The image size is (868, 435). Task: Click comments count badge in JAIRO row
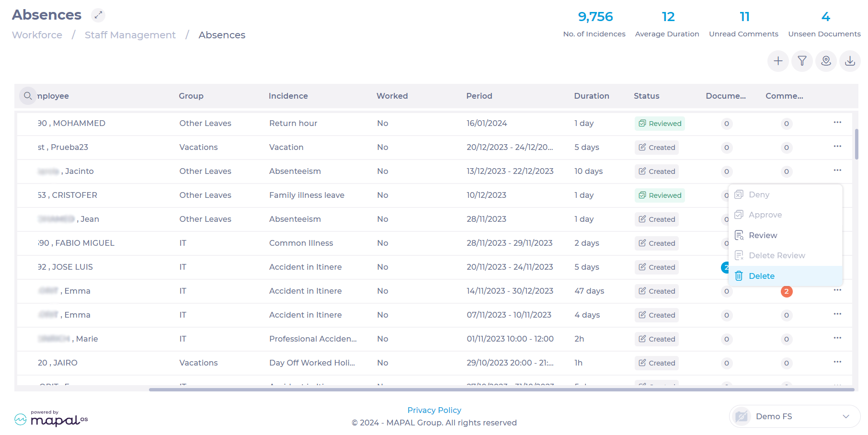[786, 363]
